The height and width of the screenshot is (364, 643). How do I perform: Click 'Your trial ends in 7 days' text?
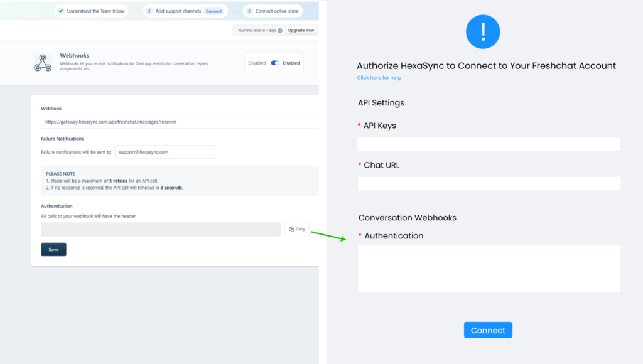coord(257,30)
